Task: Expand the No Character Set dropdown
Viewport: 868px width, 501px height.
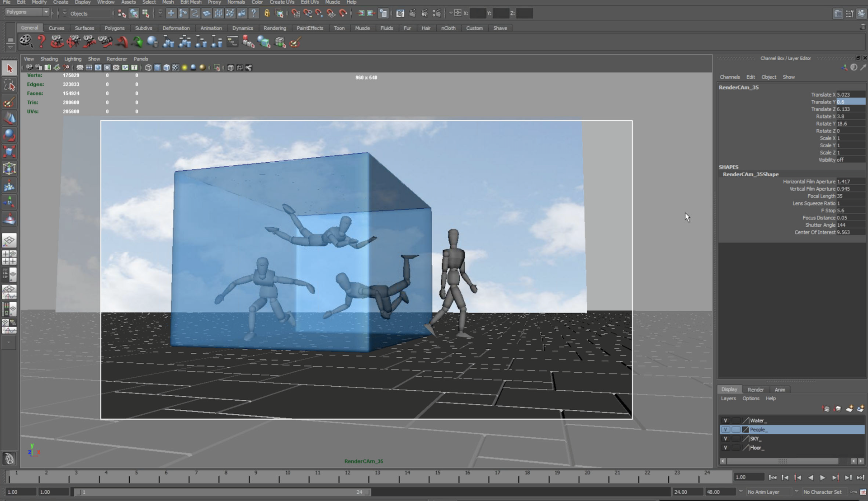Action: 797,492
